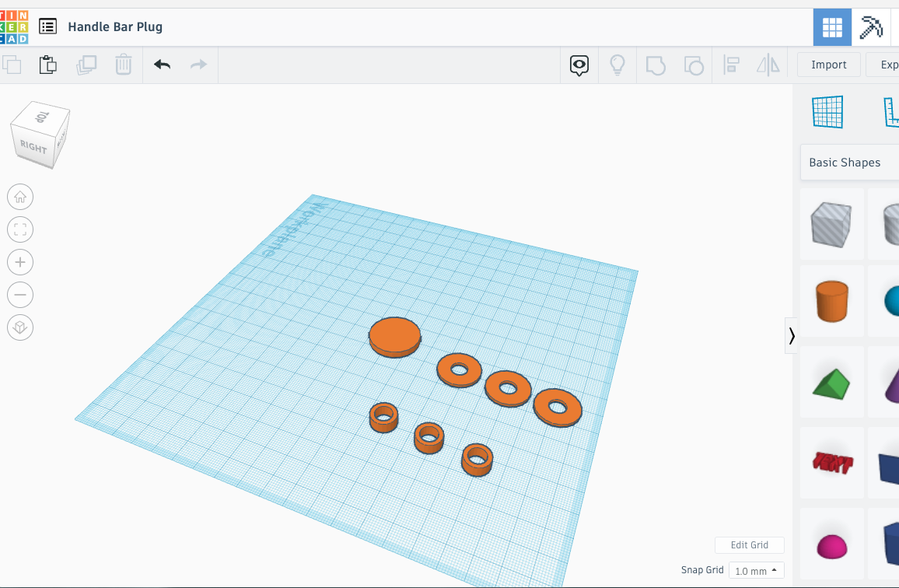
Task: Toggle the Show all lightbulb icon
Action: pos(617,65)
